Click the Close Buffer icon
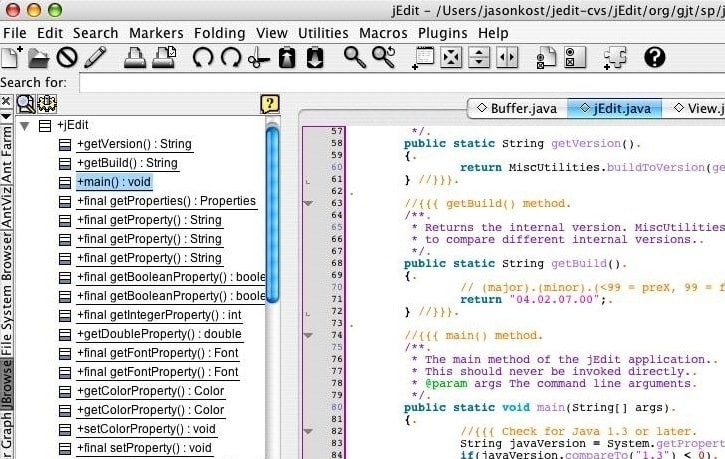Viewport: 725px width, 459px height. click(x=67, y=58)
